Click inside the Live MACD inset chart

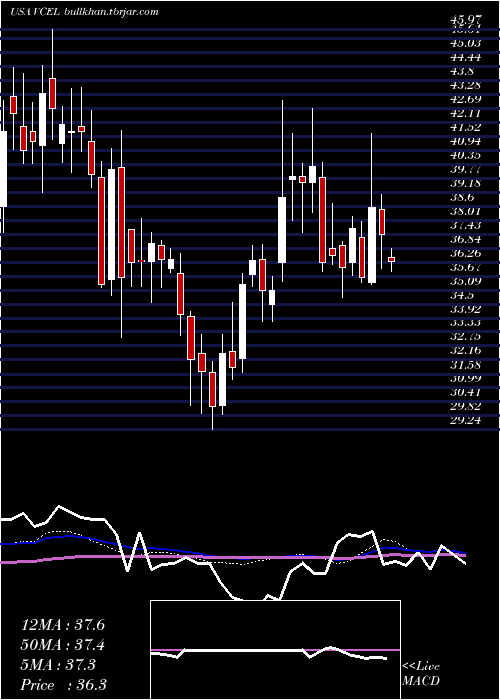(275, 650)
